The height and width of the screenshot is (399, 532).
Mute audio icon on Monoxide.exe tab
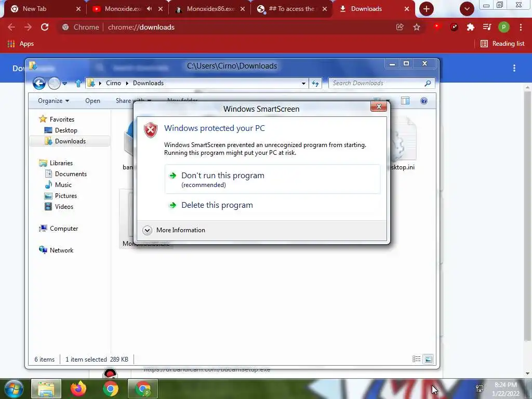(149, 9)
